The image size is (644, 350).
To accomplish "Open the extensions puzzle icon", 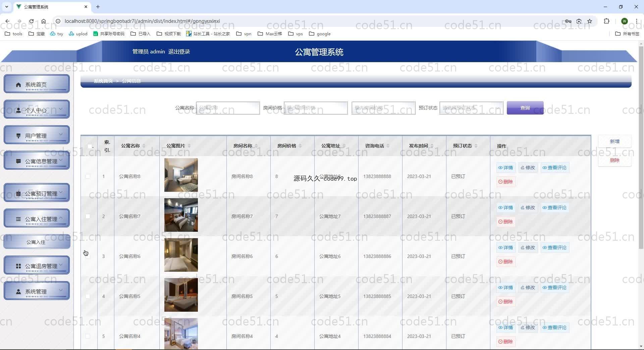I will pyautogui.click(x=606, y=21).
